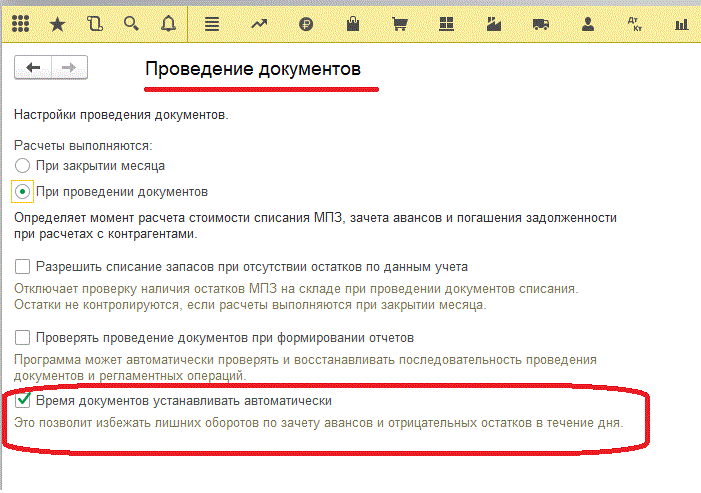The height and width of the screenshot is (493, 701).
Task: Open the trend chart section
Action: (x=259, y=24)
